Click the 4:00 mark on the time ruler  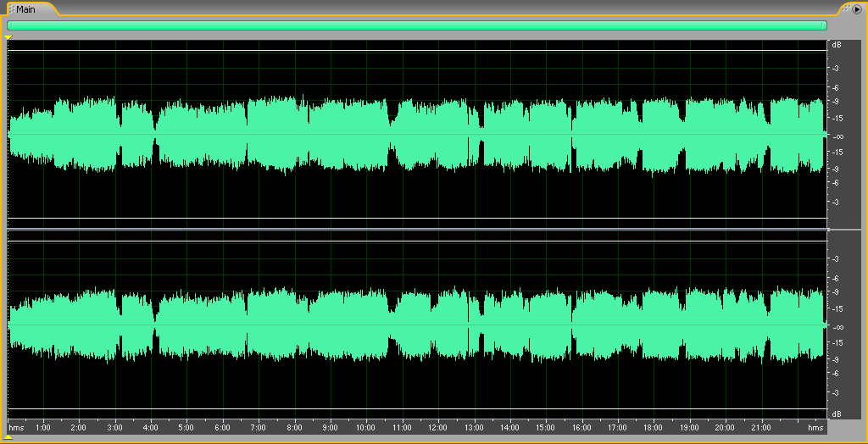coord(151,428)
